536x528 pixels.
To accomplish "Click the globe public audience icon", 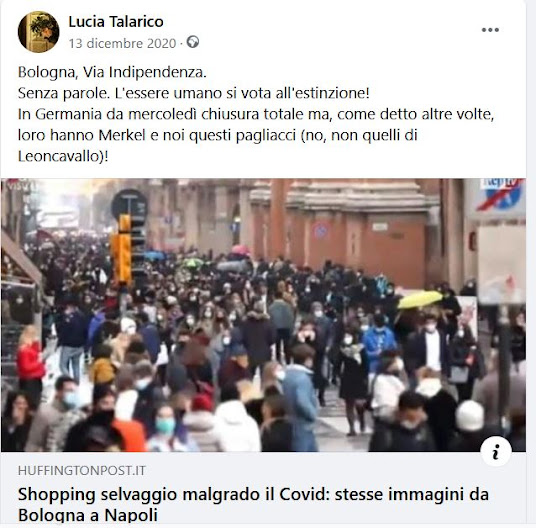I will [193, 42].
